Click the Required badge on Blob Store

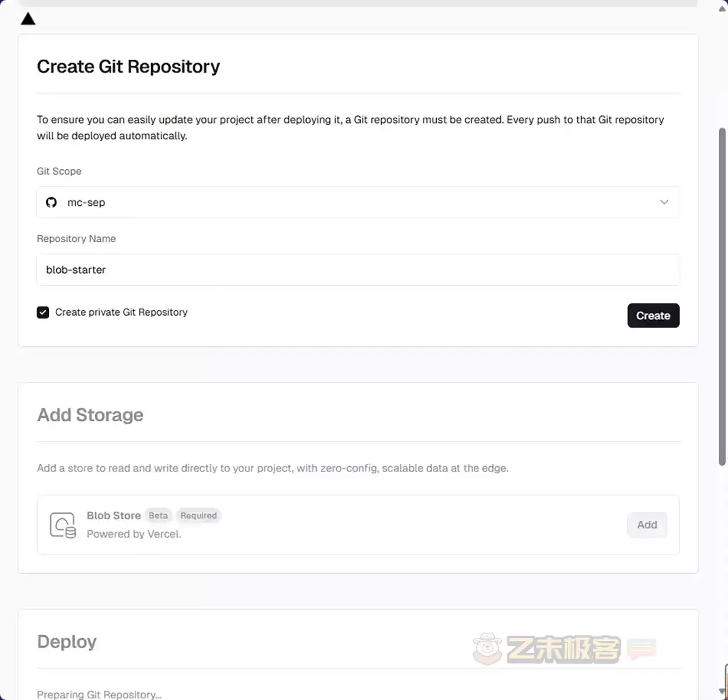pyautogui.click(x=198, y=516)
